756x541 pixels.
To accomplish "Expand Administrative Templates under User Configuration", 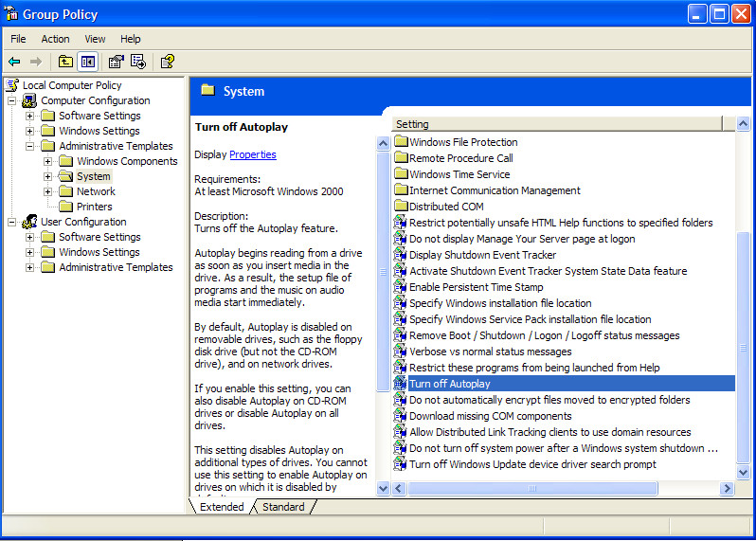I will (x=30, y=267).
